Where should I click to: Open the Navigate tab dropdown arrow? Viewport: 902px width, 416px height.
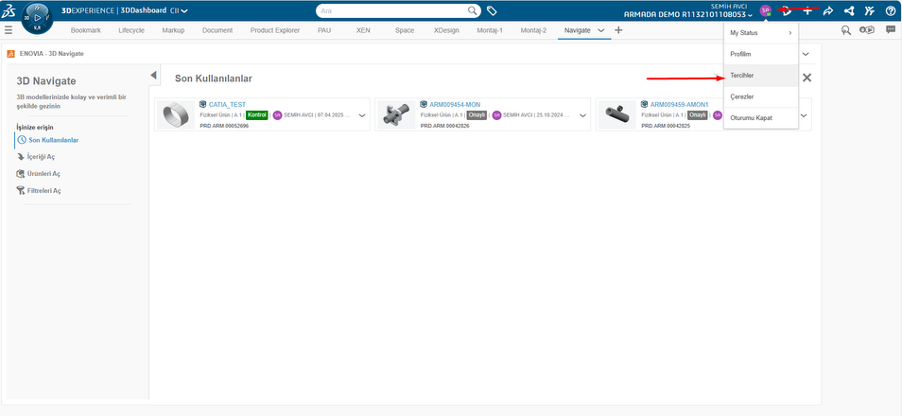601,30
